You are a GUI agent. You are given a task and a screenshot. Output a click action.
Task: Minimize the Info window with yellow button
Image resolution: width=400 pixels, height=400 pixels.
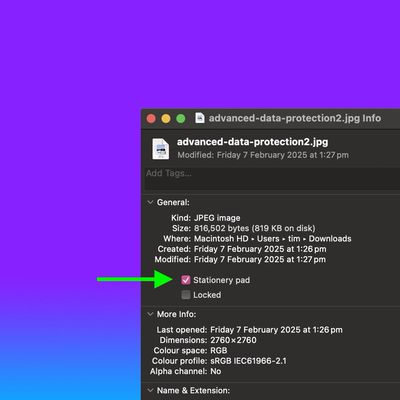[166, 118]
